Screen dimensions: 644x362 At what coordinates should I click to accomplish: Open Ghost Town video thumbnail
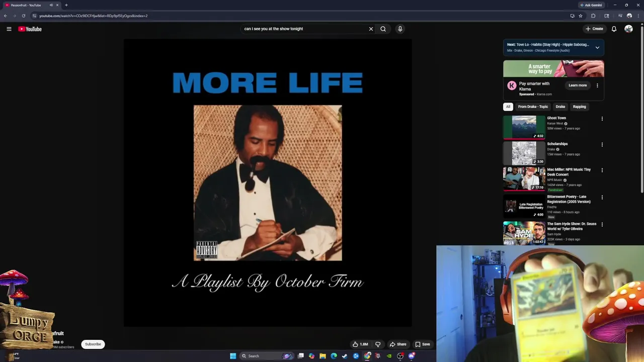pyautogui.click(x=524, y=127)
